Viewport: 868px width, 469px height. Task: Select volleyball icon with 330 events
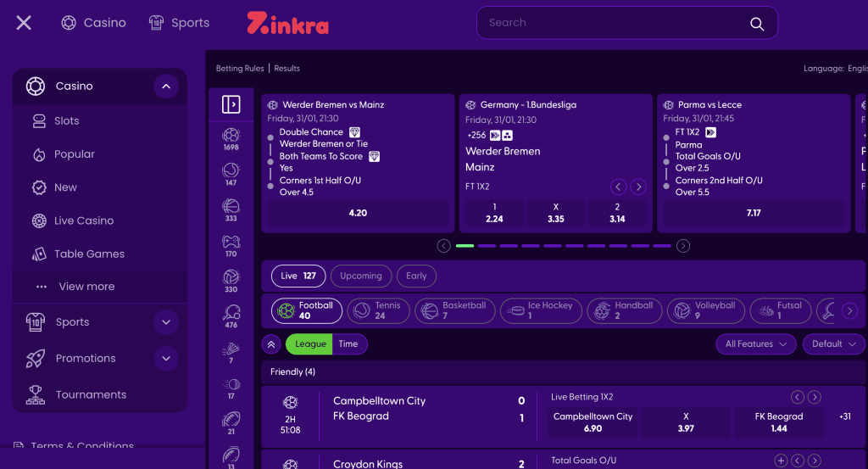231,282
